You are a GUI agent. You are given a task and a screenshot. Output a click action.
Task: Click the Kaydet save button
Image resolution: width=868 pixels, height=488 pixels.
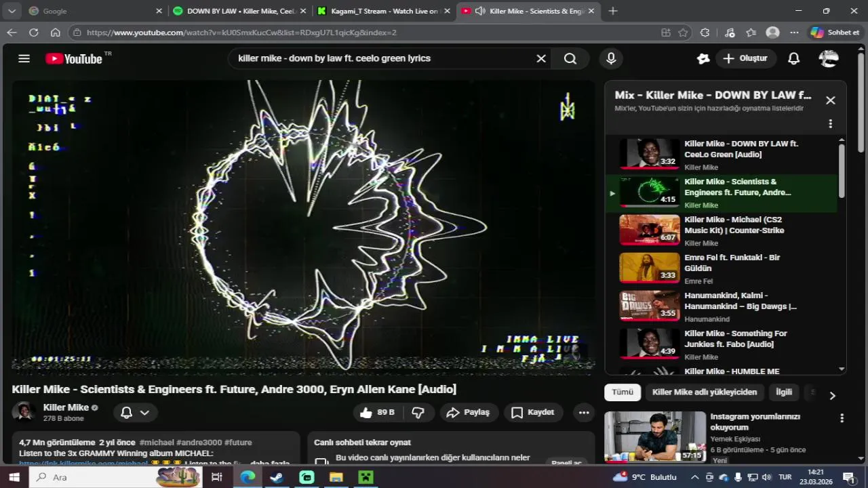pos(532,412)
